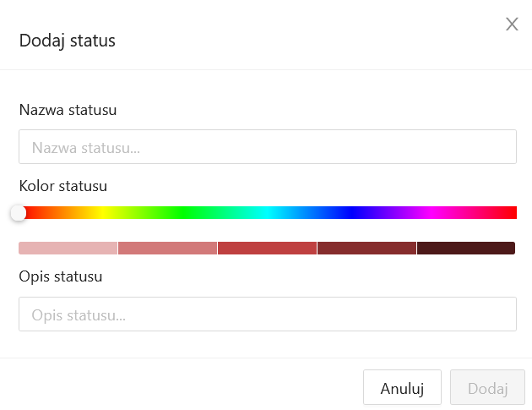Click the Kolor statusu label

click(62, 186)
